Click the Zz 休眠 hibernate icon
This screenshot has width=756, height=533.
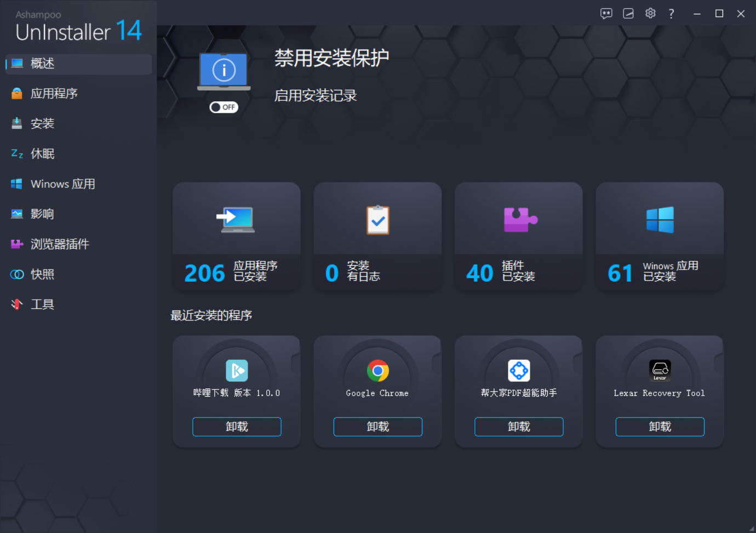pos(17,153)
